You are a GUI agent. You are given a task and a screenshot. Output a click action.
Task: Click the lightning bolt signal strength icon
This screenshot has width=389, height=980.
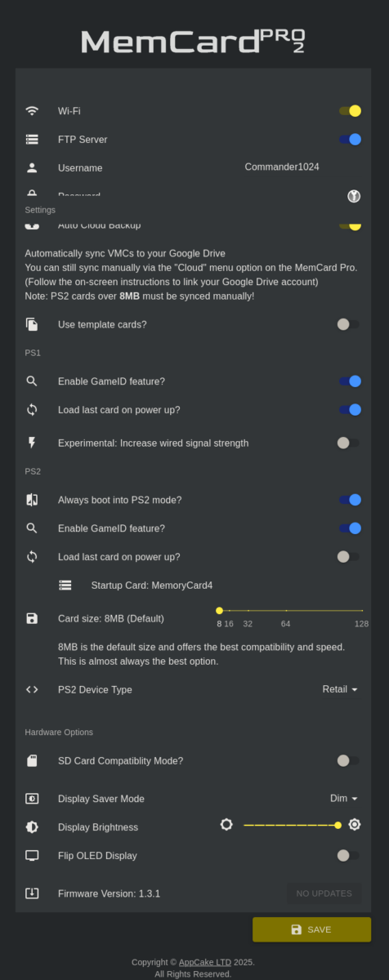(x=32, y=443)
